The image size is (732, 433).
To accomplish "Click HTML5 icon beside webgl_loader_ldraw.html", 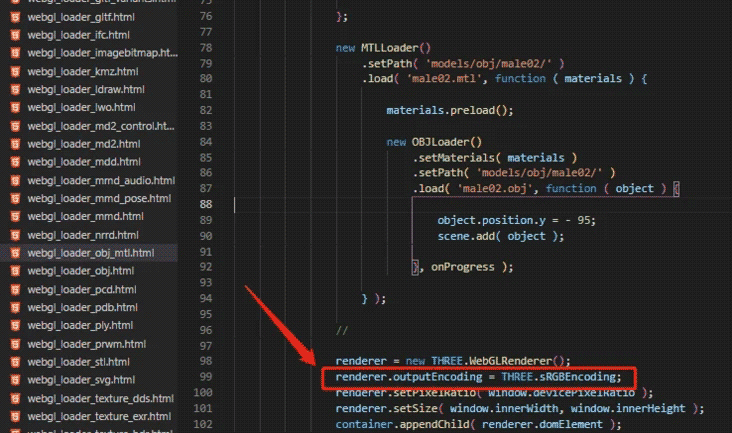I will point(15,90).
